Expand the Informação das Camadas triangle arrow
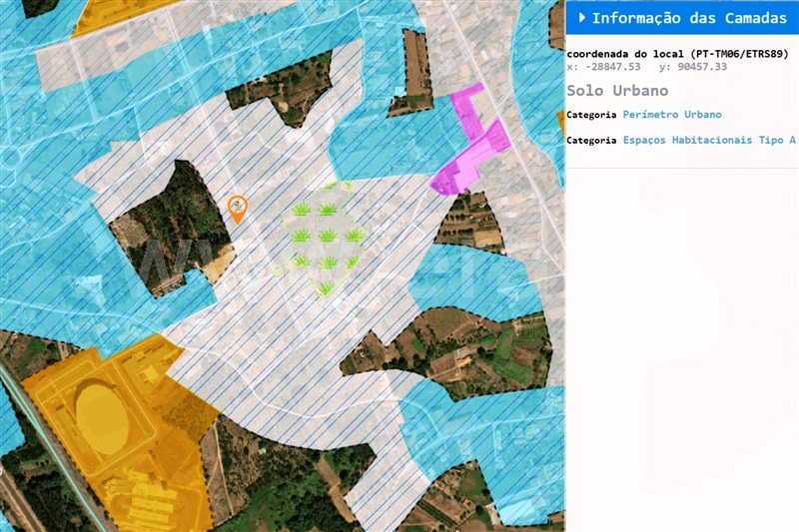Viewport: 799px width, 532px height. pos(581,18)
